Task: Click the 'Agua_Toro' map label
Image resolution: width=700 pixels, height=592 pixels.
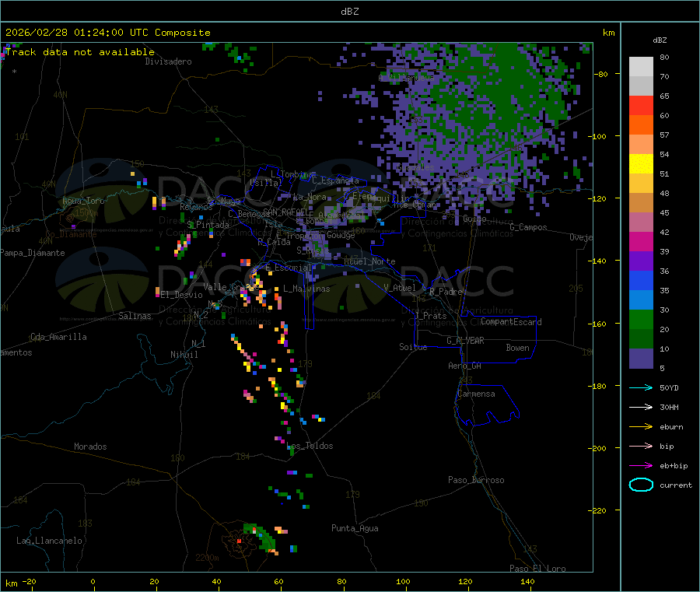Action: click(x=83, y=201)
